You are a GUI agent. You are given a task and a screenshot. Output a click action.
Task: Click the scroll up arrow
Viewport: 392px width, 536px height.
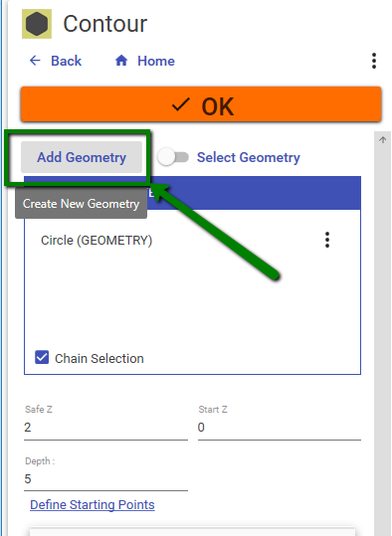pos(382,139)
